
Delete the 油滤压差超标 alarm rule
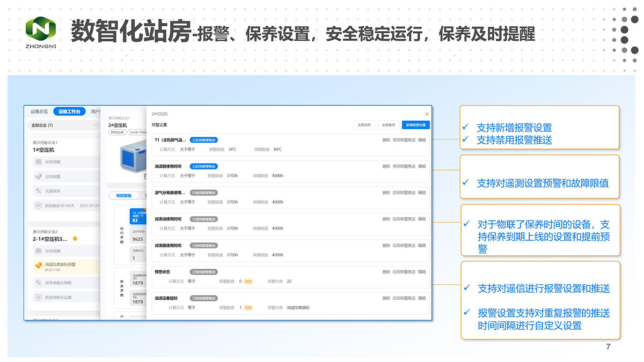pos(386,298)
